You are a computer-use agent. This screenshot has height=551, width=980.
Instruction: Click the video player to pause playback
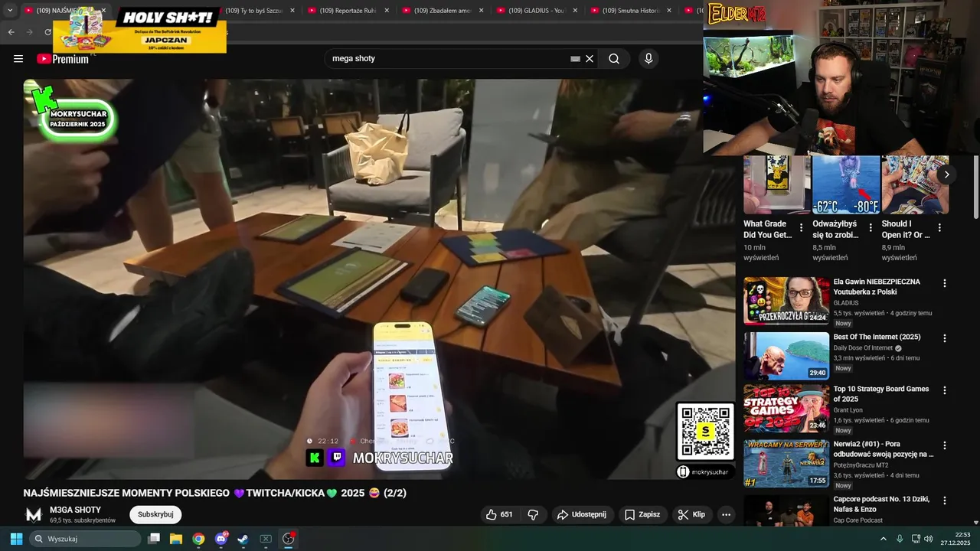click(x=379, y=279)
